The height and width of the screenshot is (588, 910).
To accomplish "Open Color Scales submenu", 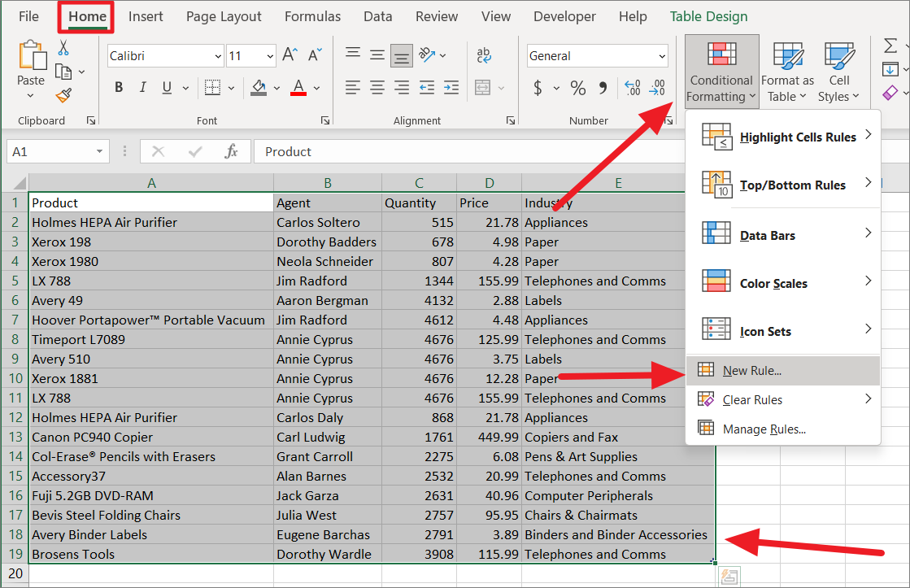I will point(783,283).
